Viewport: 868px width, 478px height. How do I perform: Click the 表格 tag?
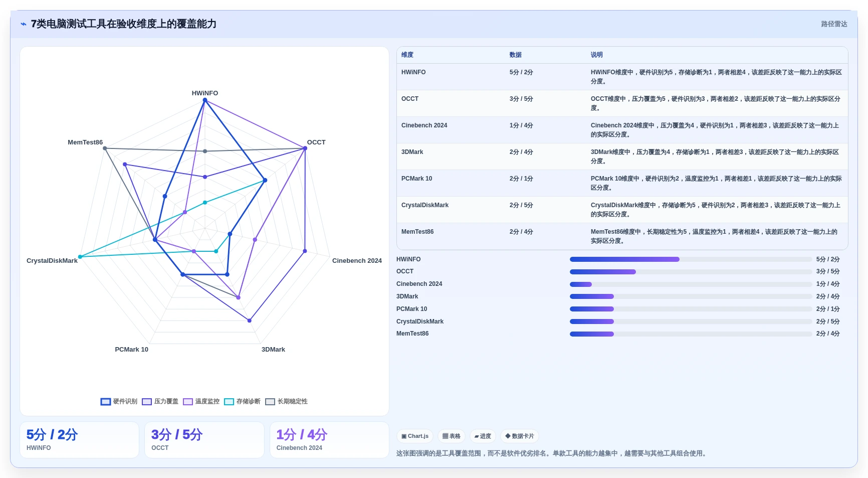tap(452, 436)
